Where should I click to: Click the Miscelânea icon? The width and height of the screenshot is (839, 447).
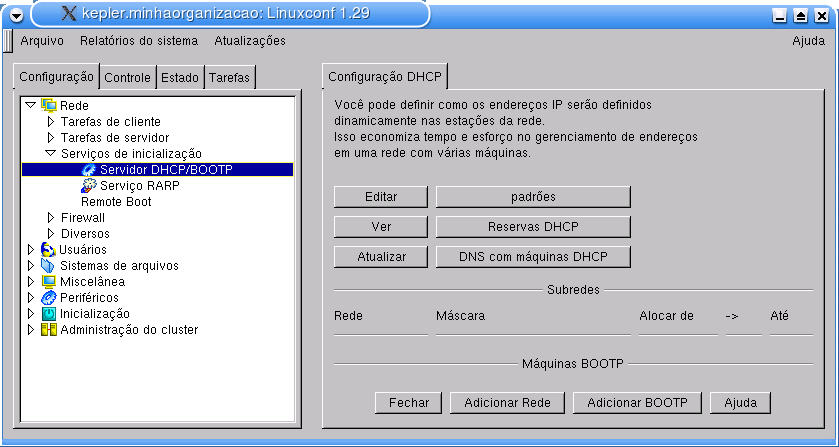[x=48, y=281]
